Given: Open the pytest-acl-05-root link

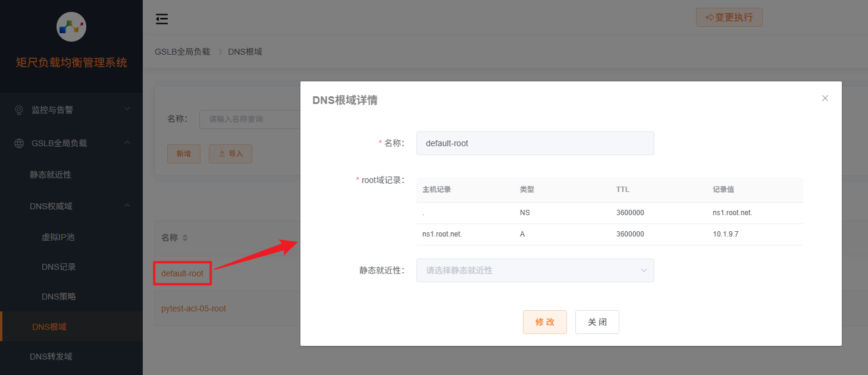Looking at the screenshot, I should click(x=193, y=308).
